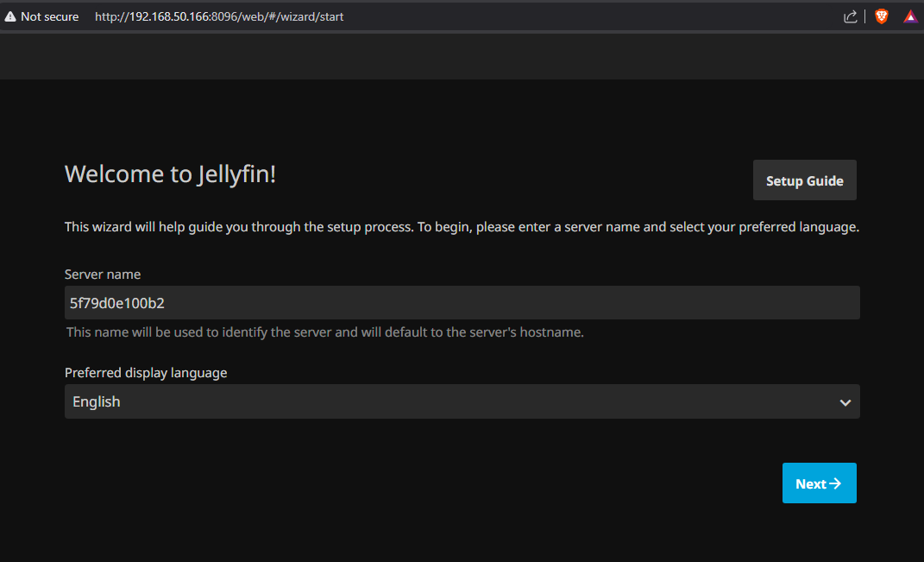This screenshot has height=562, width=924.
Task: Open the Brave Rewards triangle icon
Action: [x=910, y=16]
